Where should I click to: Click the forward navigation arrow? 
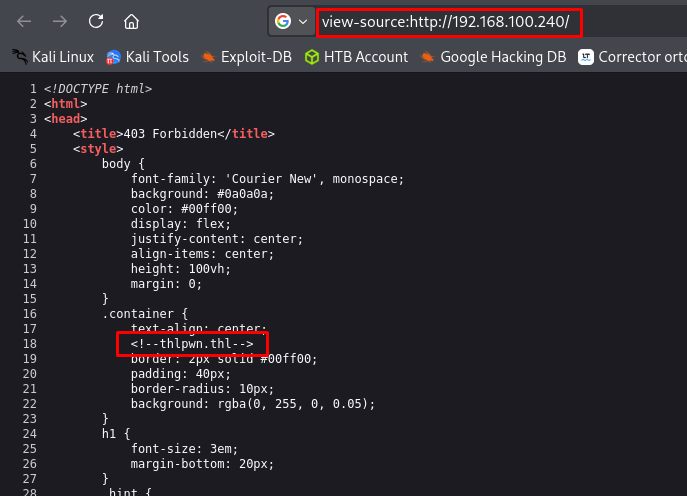(59, 21)
